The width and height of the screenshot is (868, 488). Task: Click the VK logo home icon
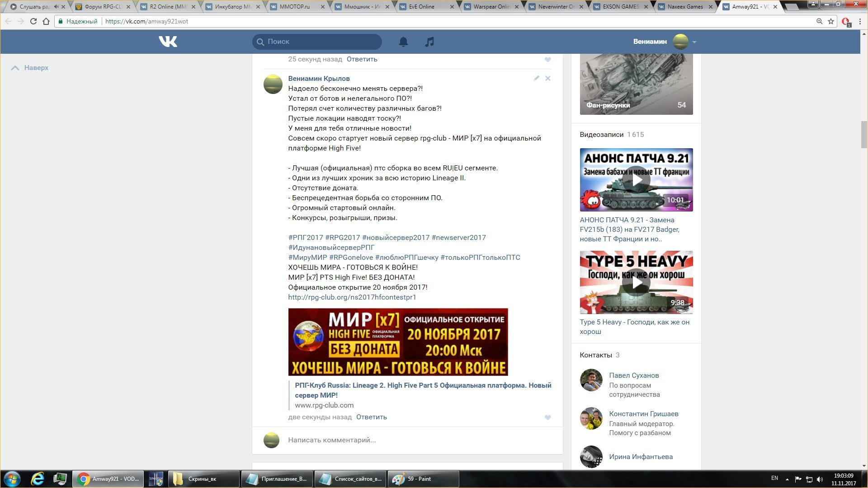[168, 42]
